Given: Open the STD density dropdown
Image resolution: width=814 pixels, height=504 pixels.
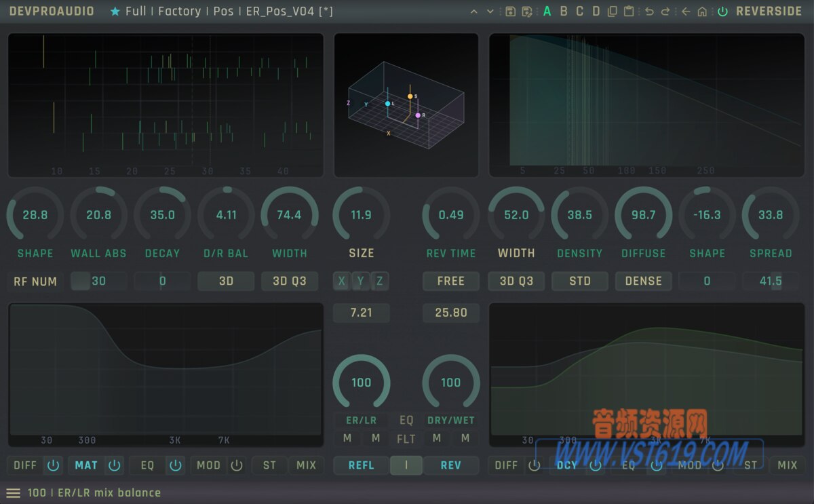Looking at the screenshot, I should click(x=580, y=281).
